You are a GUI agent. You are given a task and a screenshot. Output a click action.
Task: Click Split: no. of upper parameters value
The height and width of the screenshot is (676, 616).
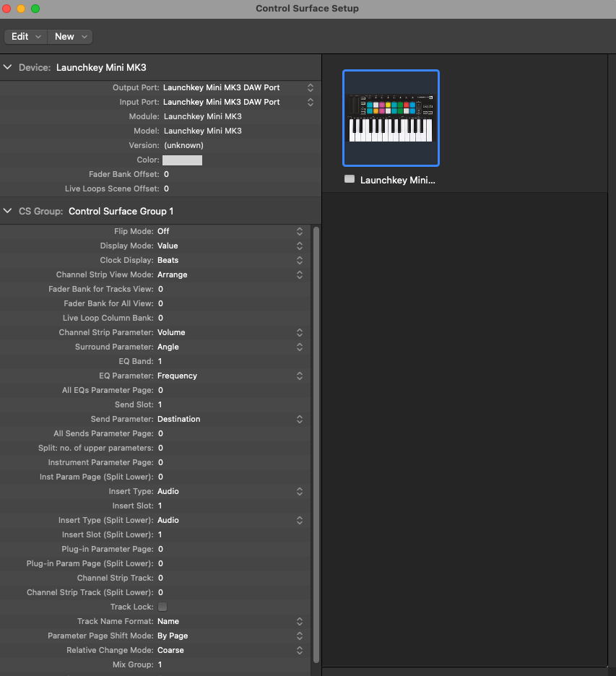click(x=160, y=448)
